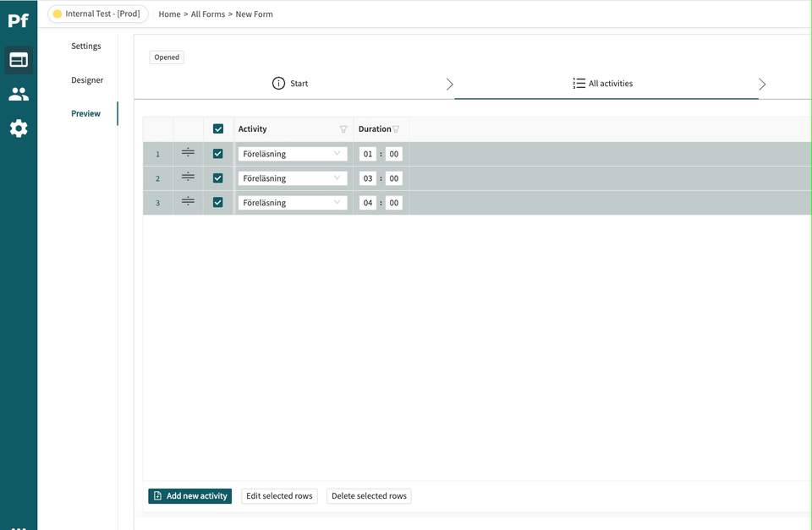Open the Föreläsning dropdown in row 3
812x530 pixels.
coord(293,202)
